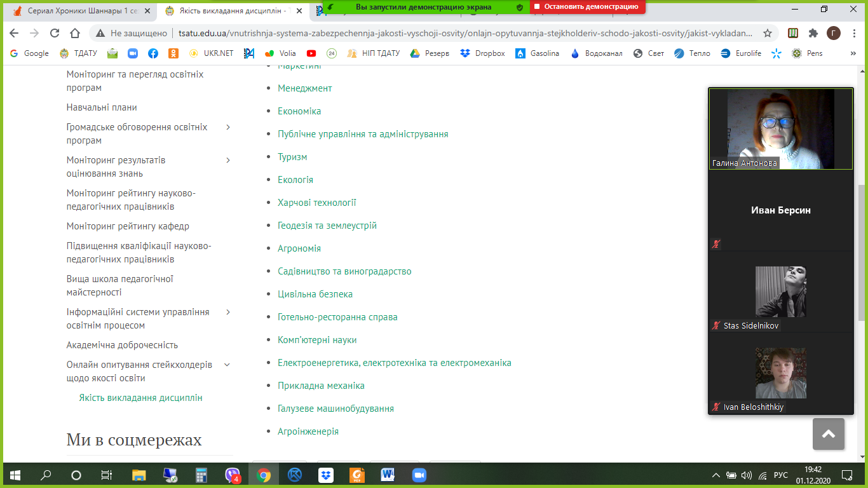Open the Менеджмент link
The width and height of the screenshot is (868, 488).
pyautogui.click(x=305, y=88)
